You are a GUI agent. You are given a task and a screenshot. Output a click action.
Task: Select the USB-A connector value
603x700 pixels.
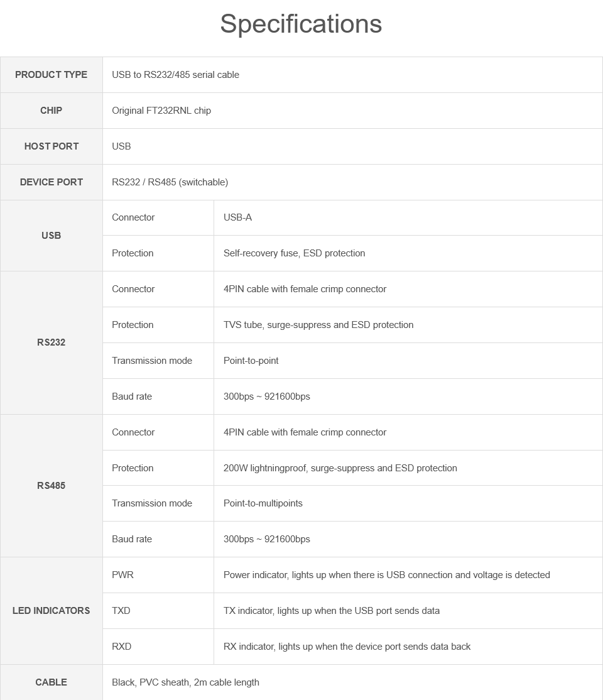coord(237,217)
